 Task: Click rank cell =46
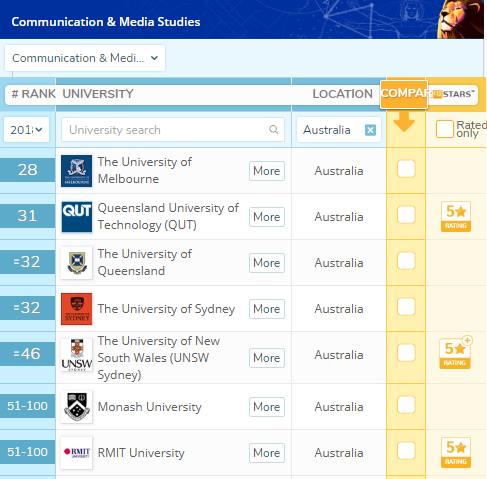(x=27, y=354)
